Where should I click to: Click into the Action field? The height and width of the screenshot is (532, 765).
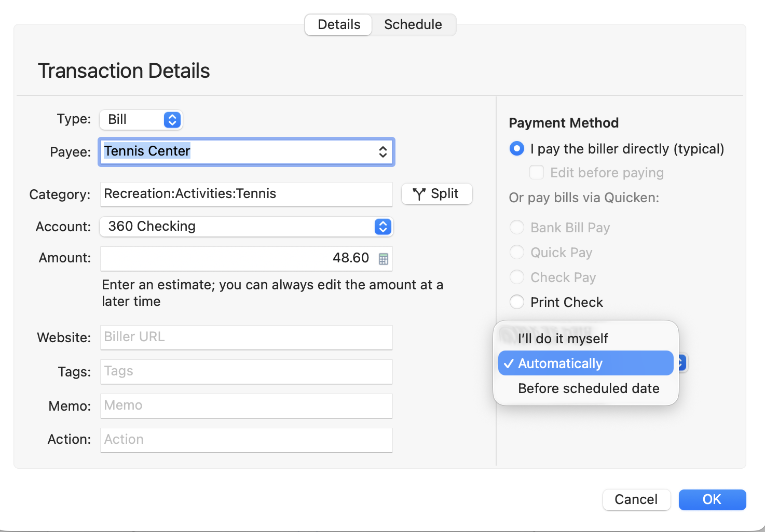tap(246, 440)
